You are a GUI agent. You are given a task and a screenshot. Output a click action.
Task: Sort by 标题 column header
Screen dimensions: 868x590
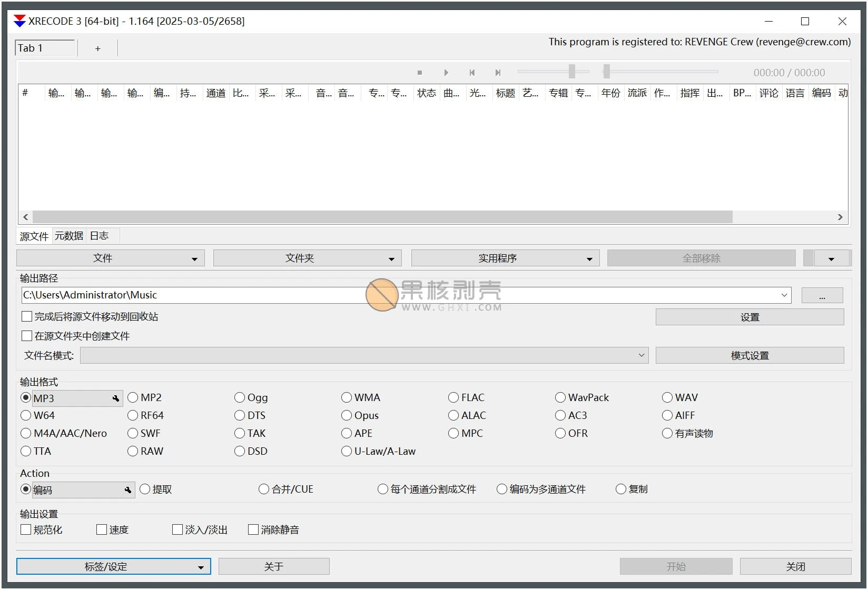point(505,93)
